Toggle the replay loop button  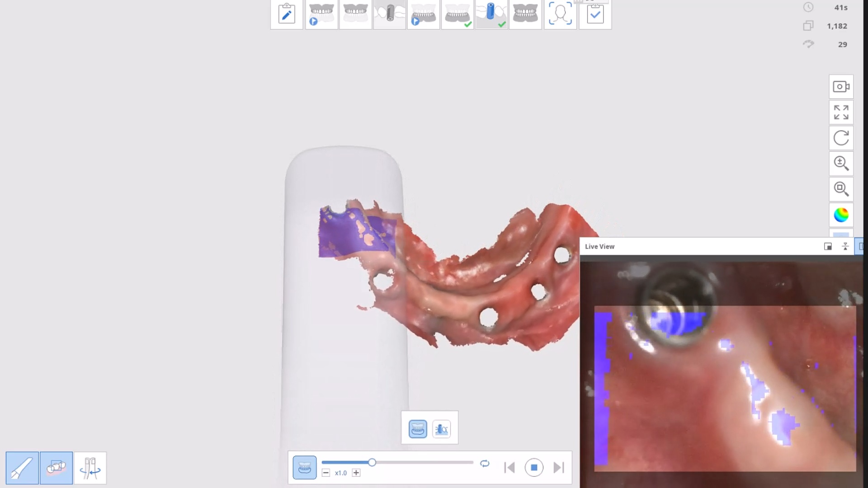(x=485, y=464)
